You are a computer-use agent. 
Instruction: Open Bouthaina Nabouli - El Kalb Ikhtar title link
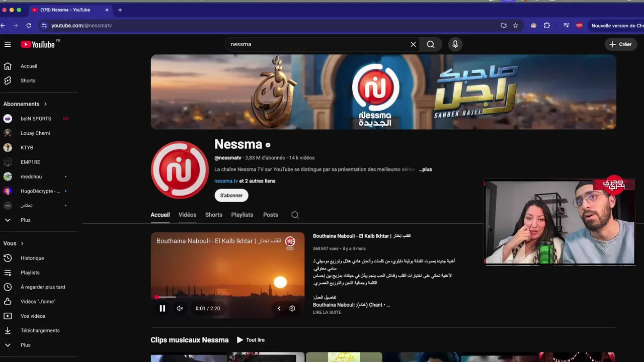coord(362,236)
